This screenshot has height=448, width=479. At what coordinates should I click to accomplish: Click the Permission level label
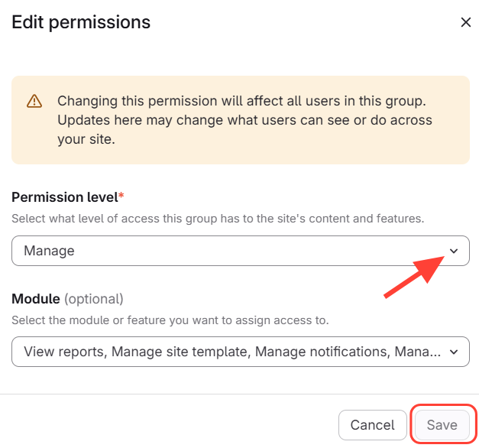[x=64, y=197]
